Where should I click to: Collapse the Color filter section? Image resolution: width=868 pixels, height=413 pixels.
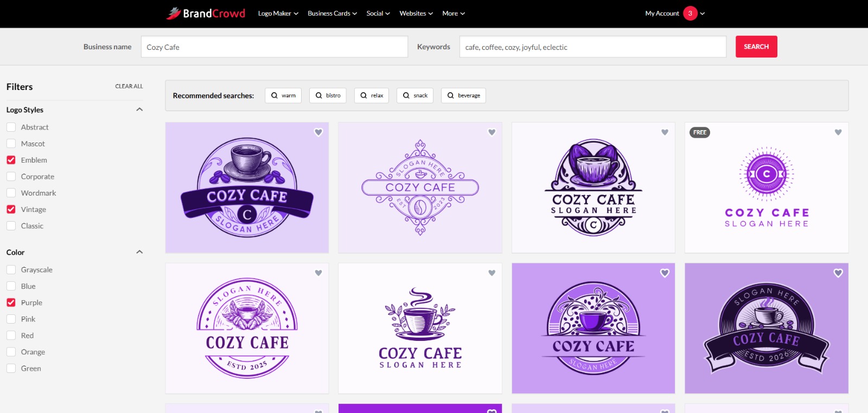tap(139, 252)
